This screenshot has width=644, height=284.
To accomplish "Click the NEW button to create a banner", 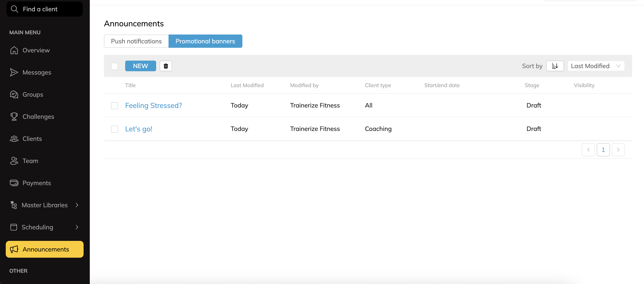I will (140, 66).
